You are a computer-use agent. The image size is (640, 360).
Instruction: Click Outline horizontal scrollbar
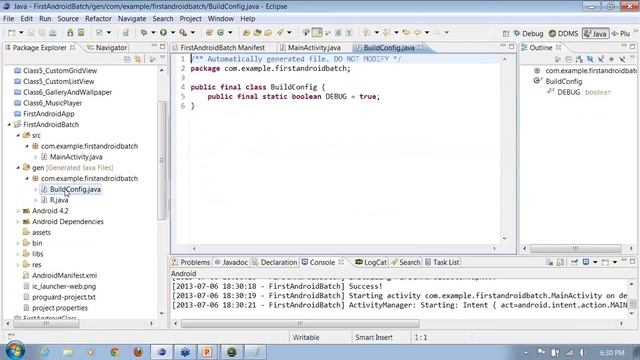pyautogui.click(x=575, y=248)
